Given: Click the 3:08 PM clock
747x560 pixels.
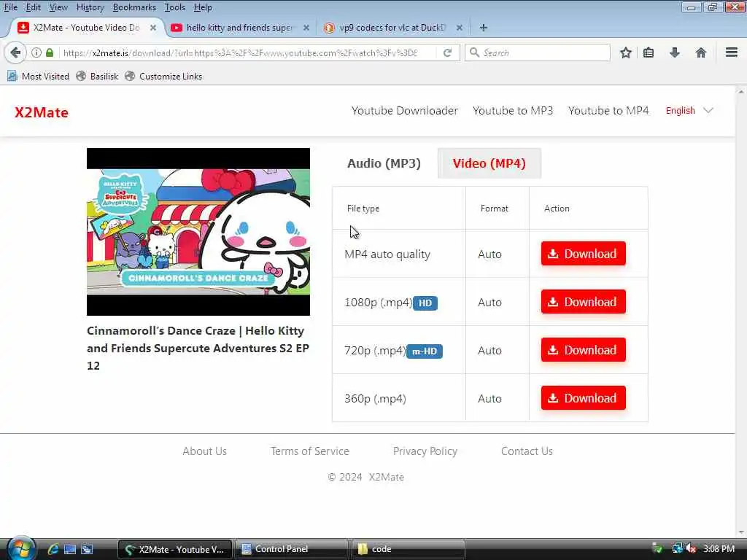Looking at the screenshot, I should click(x=719, y=549).
